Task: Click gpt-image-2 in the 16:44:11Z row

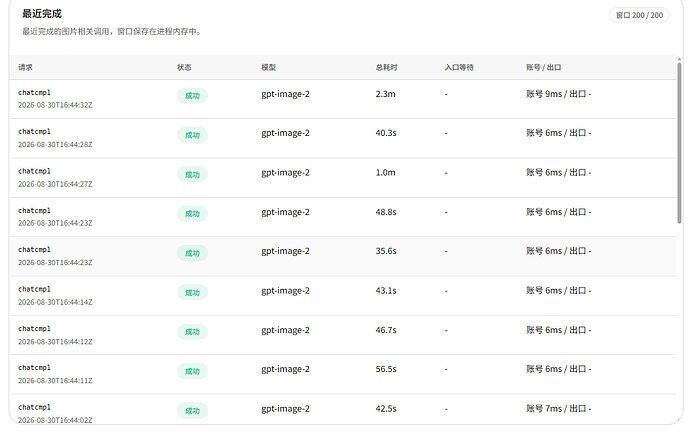Action: (286, 370)
